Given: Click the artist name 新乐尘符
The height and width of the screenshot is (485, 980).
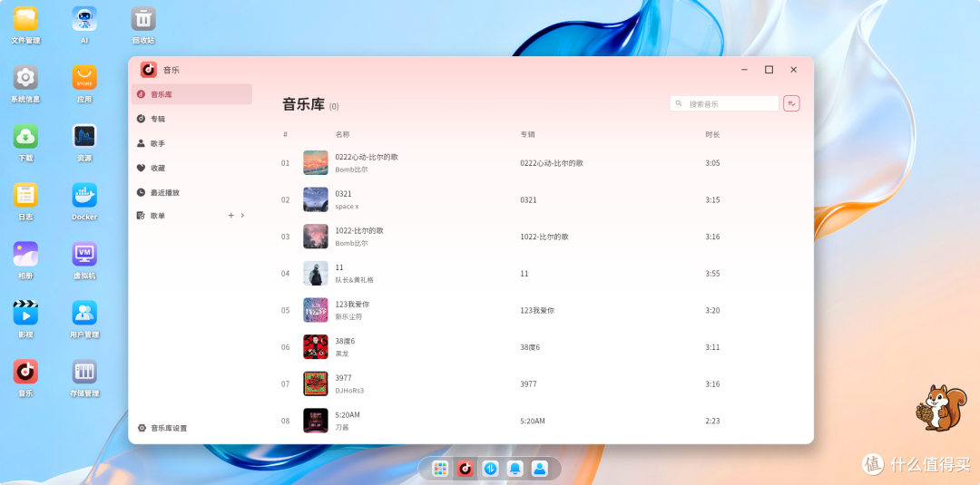Looking at the screenshot, I should tap(348, 317).
